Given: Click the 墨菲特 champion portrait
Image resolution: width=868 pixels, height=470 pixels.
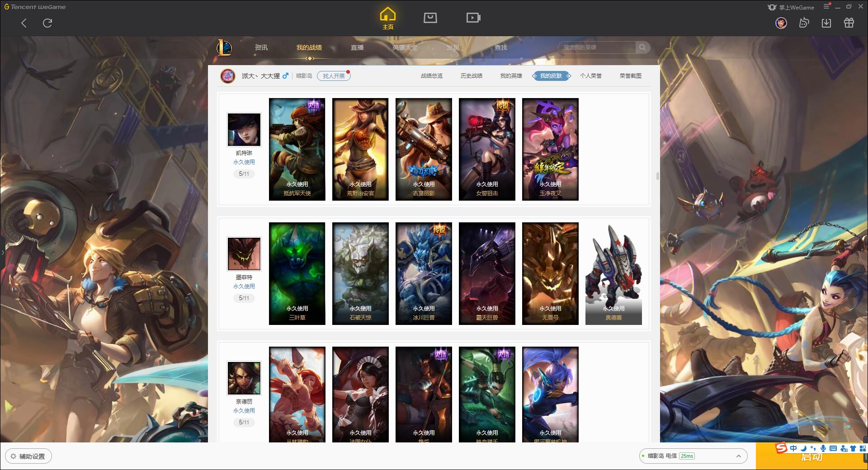Looking at the screenshot, I should tap(244, 254).
